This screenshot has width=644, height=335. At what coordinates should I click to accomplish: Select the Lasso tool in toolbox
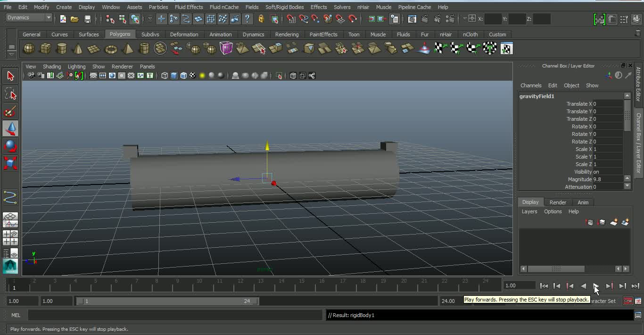tap(10, 94)
